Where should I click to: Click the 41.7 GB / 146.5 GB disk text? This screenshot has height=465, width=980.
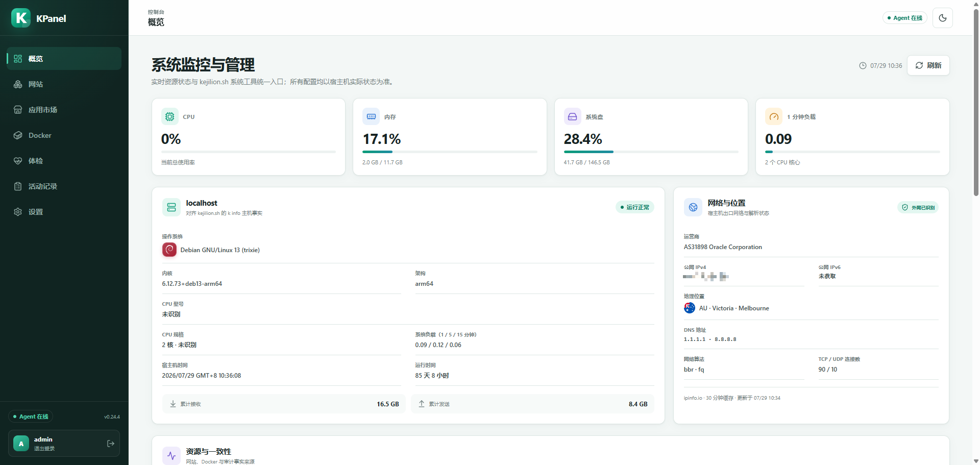pyautogui.click(x=586, y=162)
